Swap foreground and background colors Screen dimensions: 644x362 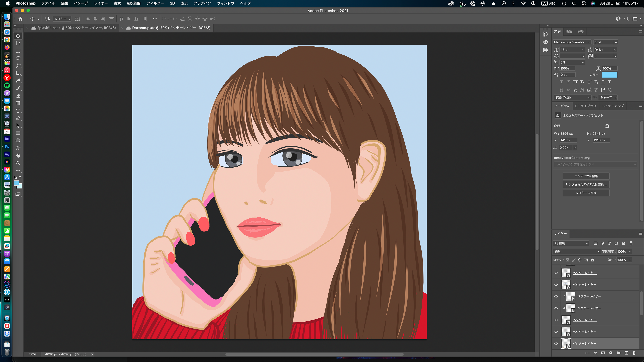(x=20, y=177)
